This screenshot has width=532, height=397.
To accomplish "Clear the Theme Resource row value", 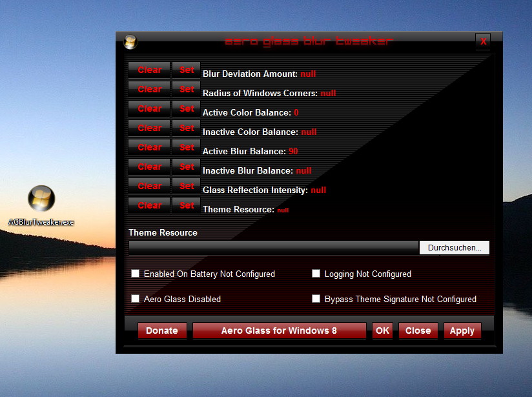I will (149, 205).
